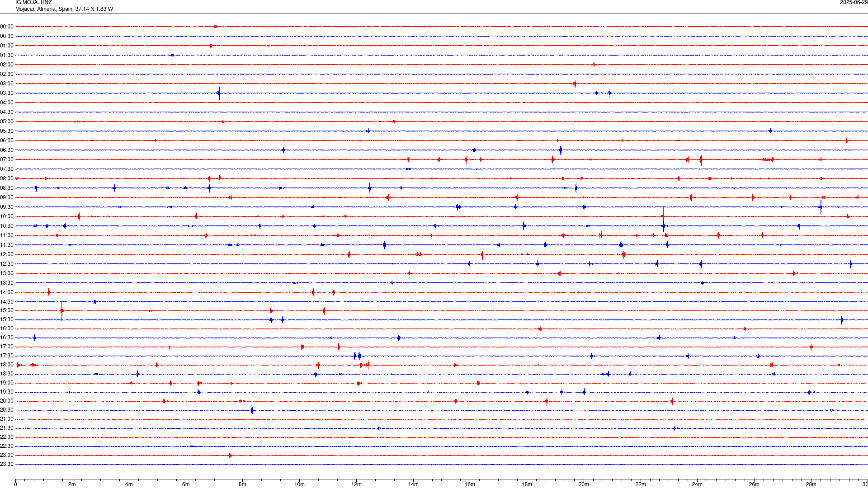The height and width of the screenshot is (488, 868).
Task: Click the 10:30 row label
Action: [7, 226]
